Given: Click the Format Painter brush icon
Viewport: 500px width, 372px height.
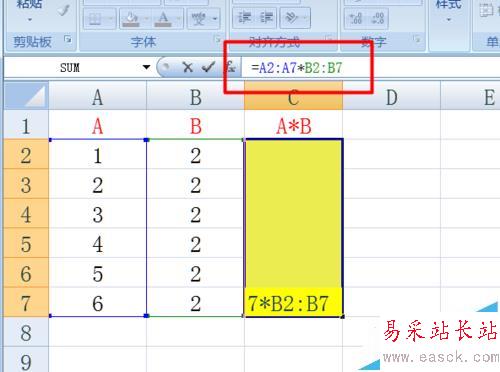Looking at the screenshot, I should point(63,10).
